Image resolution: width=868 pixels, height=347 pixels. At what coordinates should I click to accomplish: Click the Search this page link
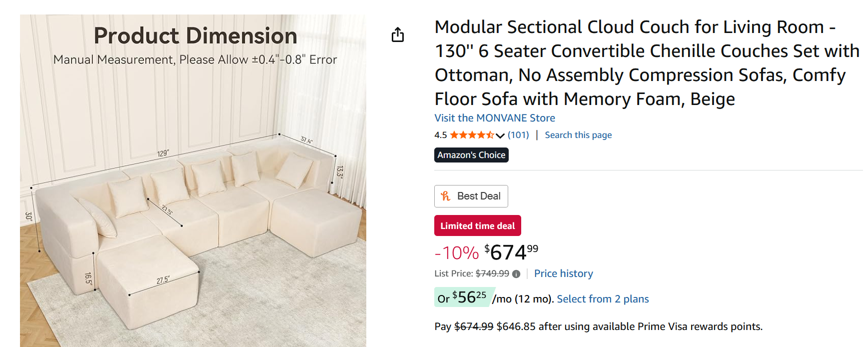tap(578, 135)
